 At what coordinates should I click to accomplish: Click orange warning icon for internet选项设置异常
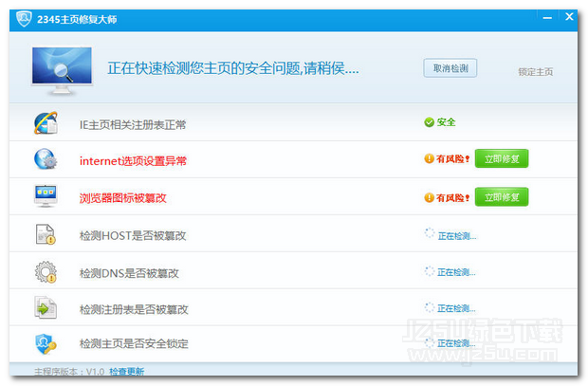pyautogui.click(x=429, y=158)
